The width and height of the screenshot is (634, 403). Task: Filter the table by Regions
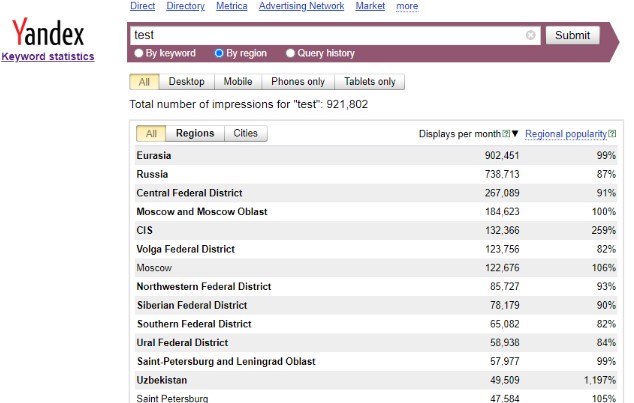coord(195,133)
